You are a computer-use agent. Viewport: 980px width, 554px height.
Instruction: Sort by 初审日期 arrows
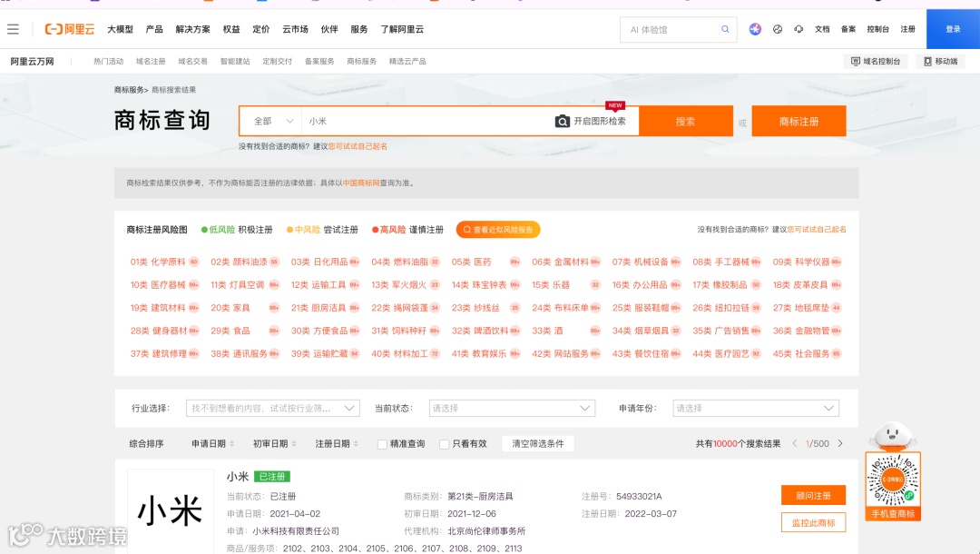click(294, 443)
